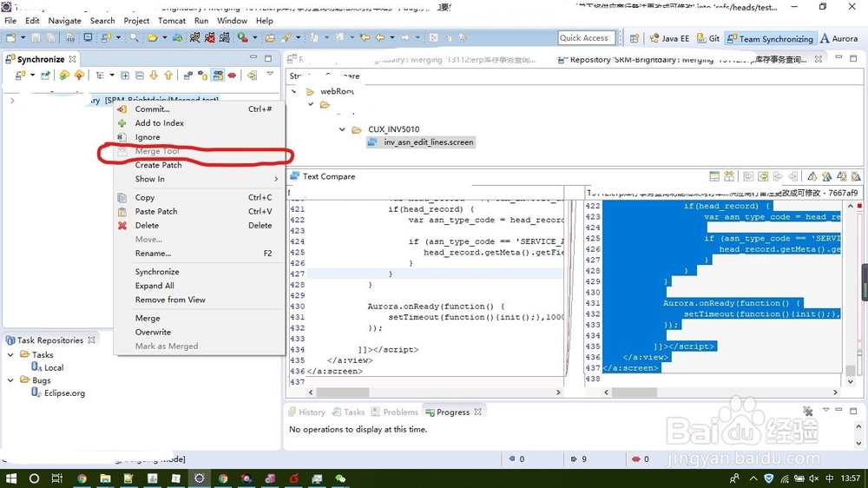The width and height of the screenshot is (868, 488).
Task: Click the Quick Access input field
Action: [x=586, y=37]
